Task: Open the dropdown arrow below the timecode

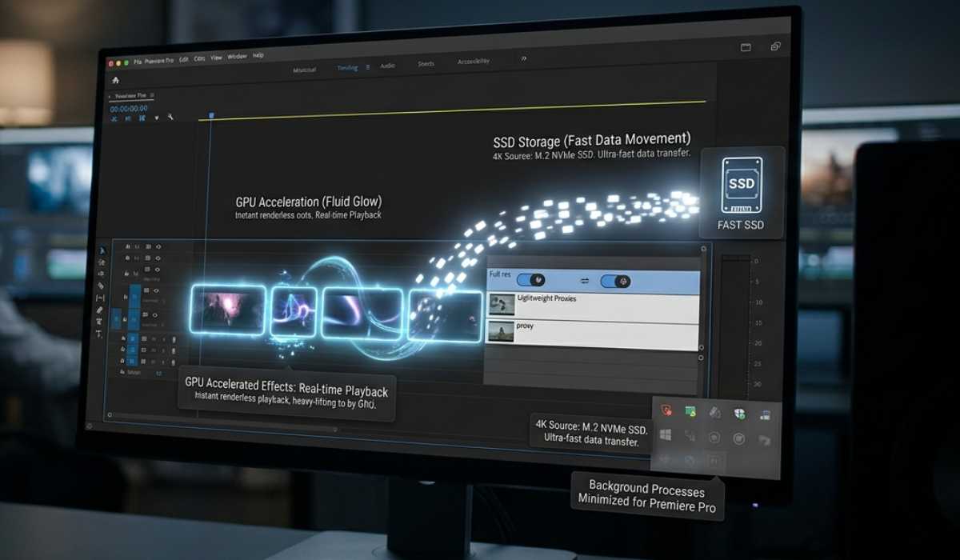Action: click(157, 118)
